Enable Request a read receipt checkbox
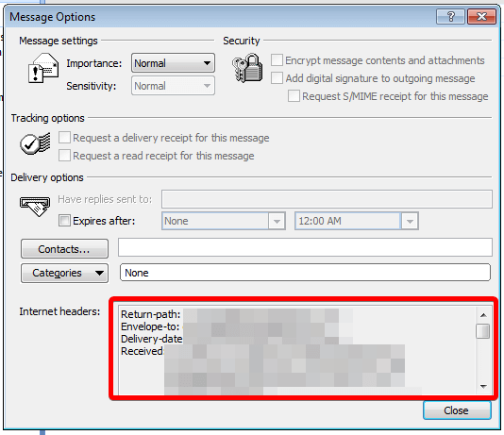The image size is (504, 435). click(64, 156)
